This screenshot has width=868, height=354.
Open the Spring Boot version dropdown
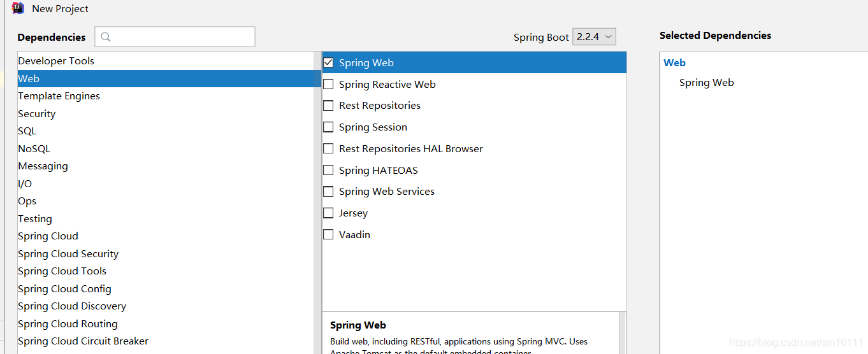tap(594, 37)
